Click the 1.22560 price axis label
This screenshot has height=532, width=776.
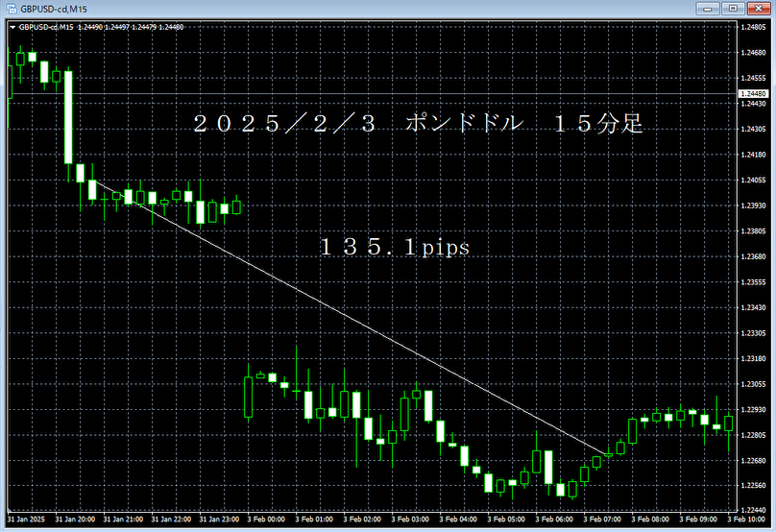(x=753, y=486)
